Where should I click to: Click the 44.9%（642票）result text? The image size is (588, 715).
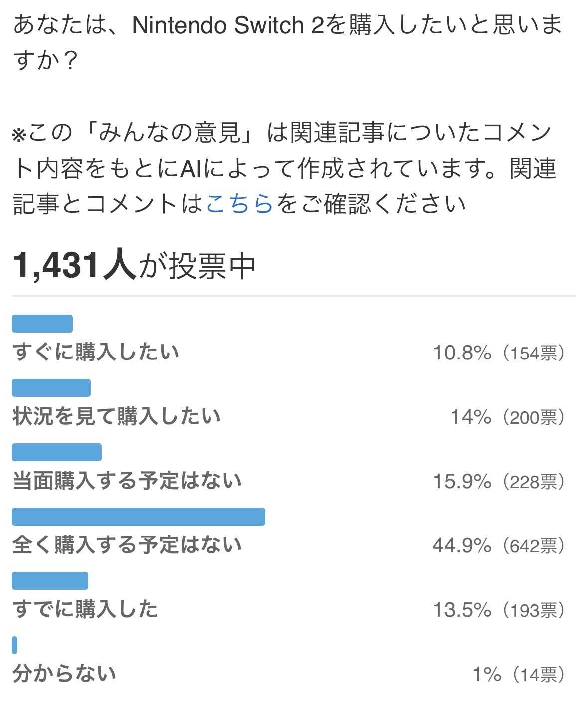coord(499,546)
